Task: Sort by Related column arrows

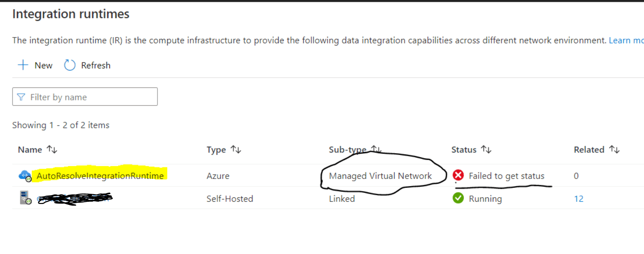Action: (615, 150)
